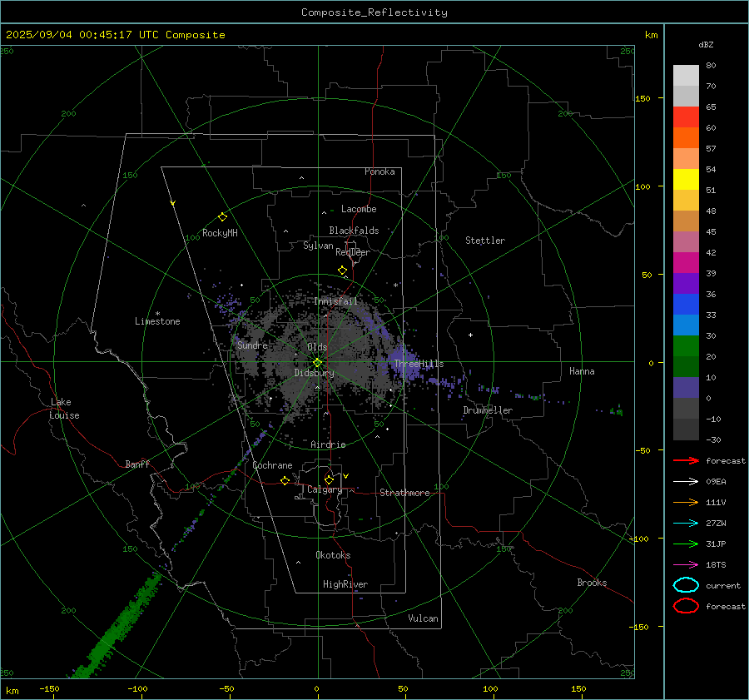Click the Strathmore city label
The image size is (749, 700).
(404, 493)
